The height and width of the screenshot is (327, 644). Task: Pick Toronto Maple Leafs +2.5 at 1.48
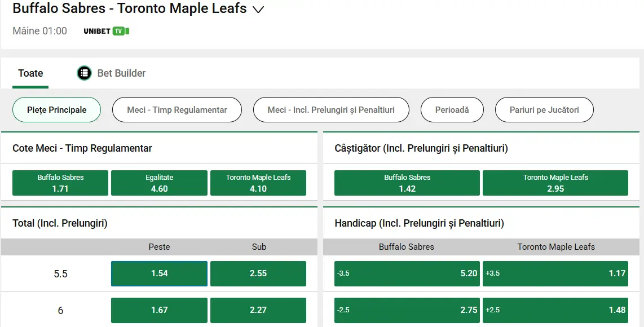555,310
